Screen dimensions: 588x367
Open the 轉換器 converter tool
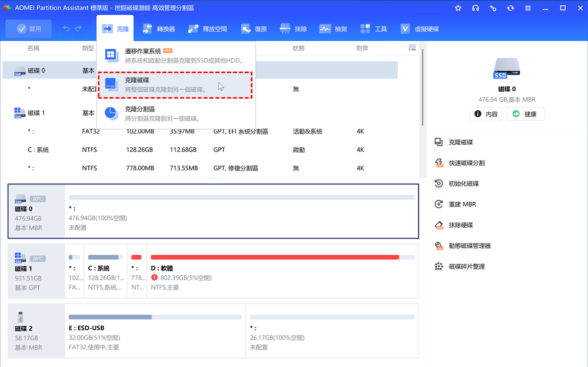point(159,29)
